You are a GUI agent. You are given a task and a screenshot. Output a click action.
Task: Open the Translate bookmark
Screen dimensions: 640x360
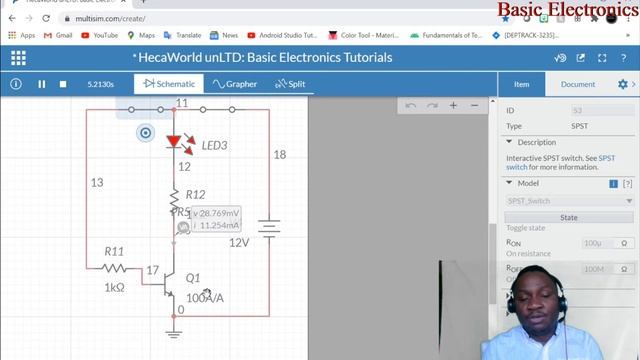(x=182, y=36)
